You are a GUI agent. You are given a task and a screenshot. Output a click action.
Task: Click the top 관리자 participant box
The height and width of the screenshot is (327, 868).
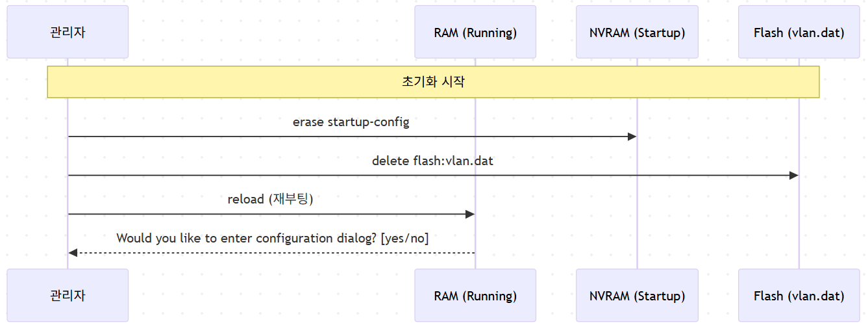[x=68, y=32]
